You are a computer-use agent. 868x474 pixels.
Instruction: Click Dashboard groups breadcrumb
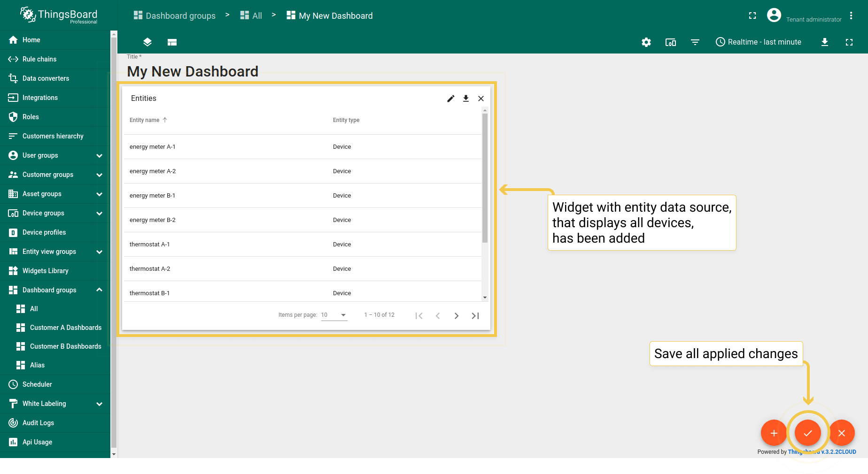(175, 15)
